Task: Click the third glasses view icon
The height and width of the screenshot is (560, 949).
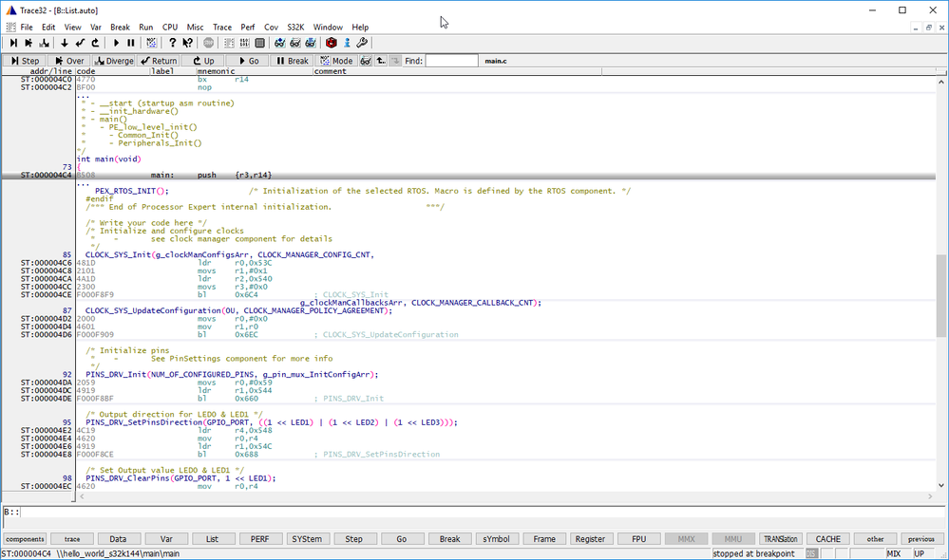Action: click(x=310, y=43)
